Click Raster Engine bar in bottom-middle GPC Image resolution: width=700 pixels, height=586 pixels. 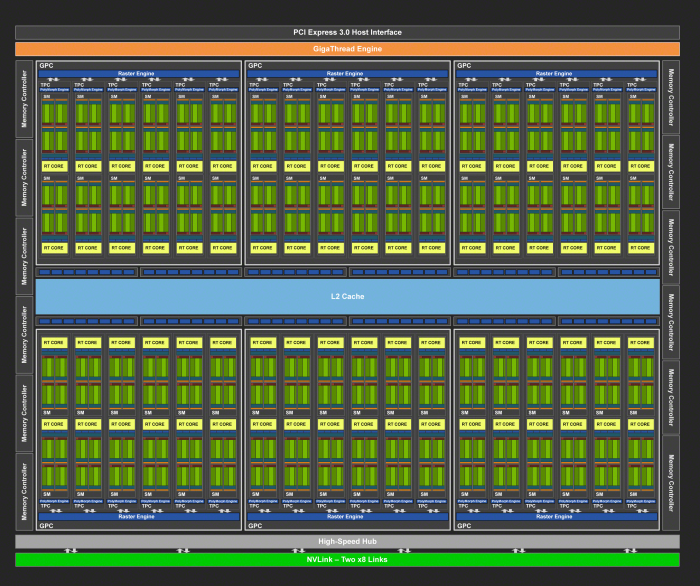click(347, 516)
